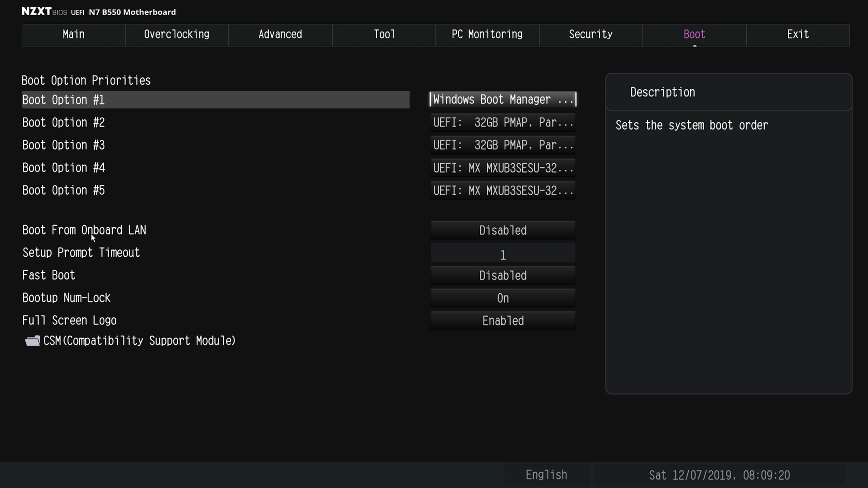
Task: Select the Setup Prompt Timeout label
Action: (x=81, y=253)
